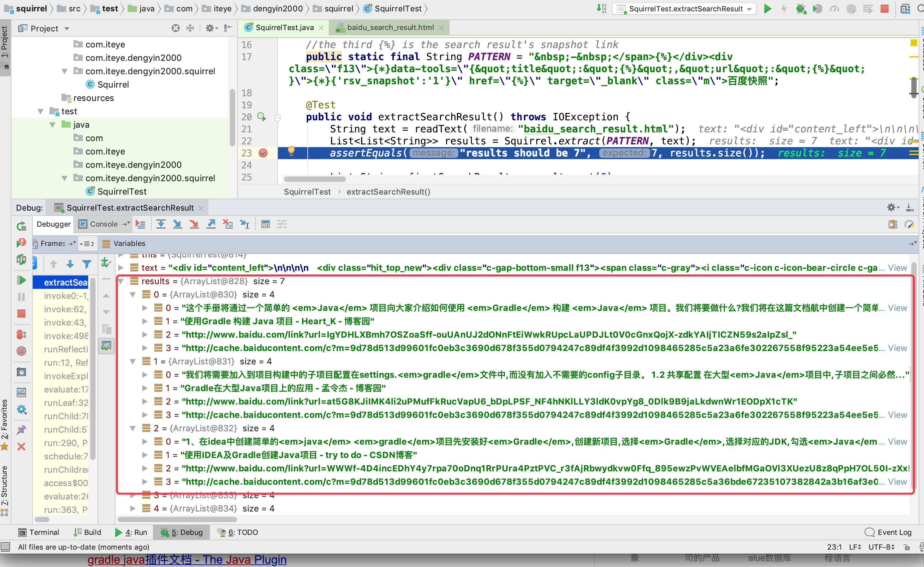
Task: Toggle the breakpoint on line 23
Action: pyautogui.click(x=263, y=153)
